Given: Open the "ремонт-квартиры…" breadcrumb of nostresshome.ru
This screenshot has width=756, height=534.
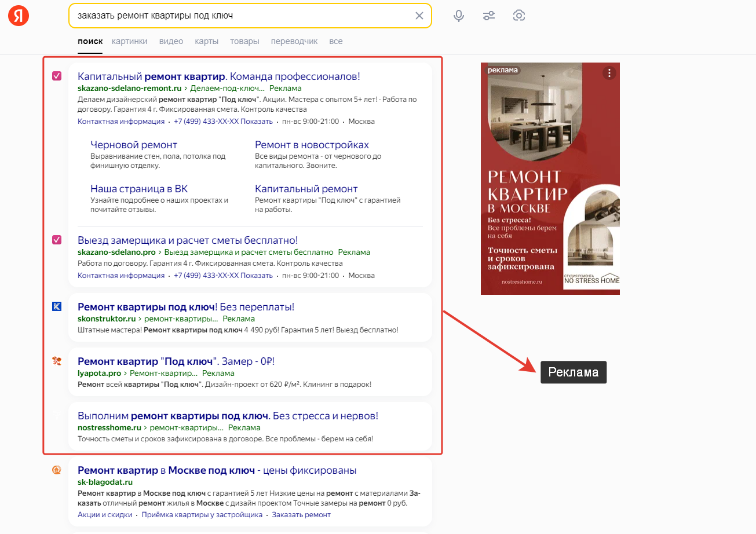Looking at the screenshot, I should tap(187, 428).
